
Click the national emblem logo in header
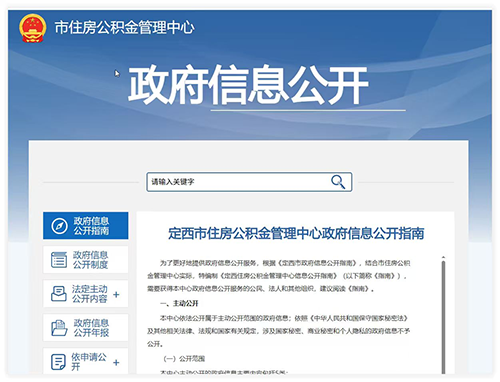[32, 28]
